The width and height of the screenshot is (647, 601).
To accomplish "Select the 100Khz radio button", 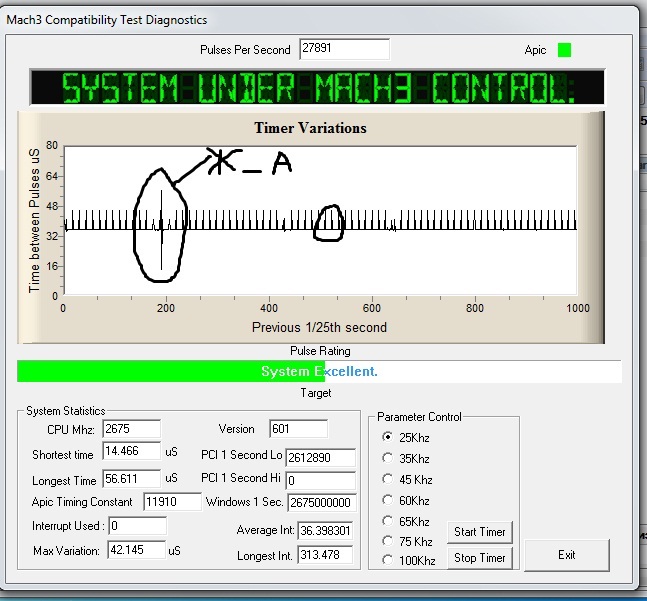I will point(387,560).
